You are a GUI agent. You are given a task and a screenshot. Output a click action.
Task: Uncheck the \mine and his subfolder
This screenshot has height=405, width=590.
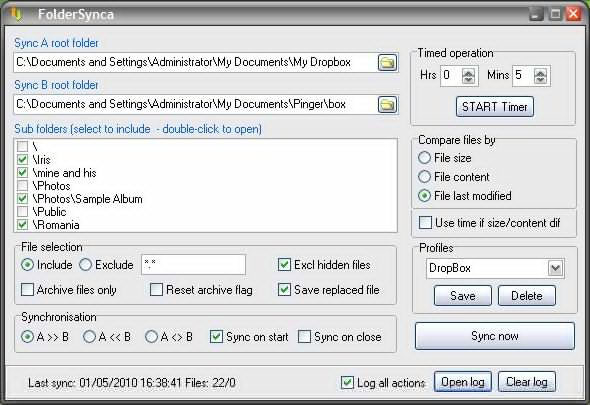point(23,172)
